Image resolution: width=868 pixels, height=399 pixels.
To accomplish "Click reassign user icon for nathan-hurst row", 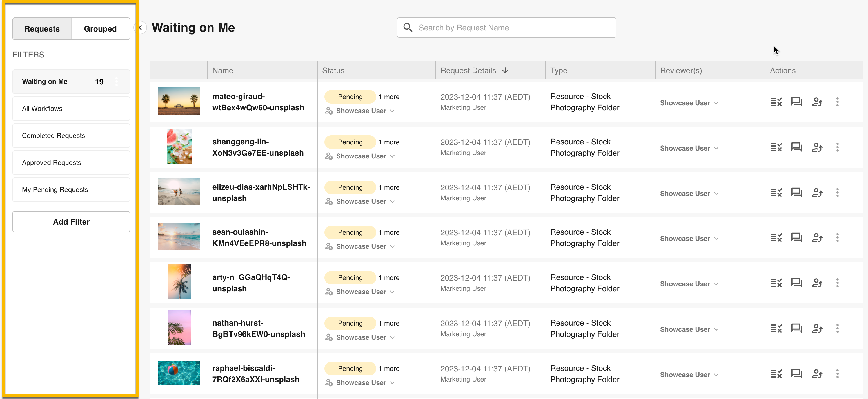I will tap(817, 328).
